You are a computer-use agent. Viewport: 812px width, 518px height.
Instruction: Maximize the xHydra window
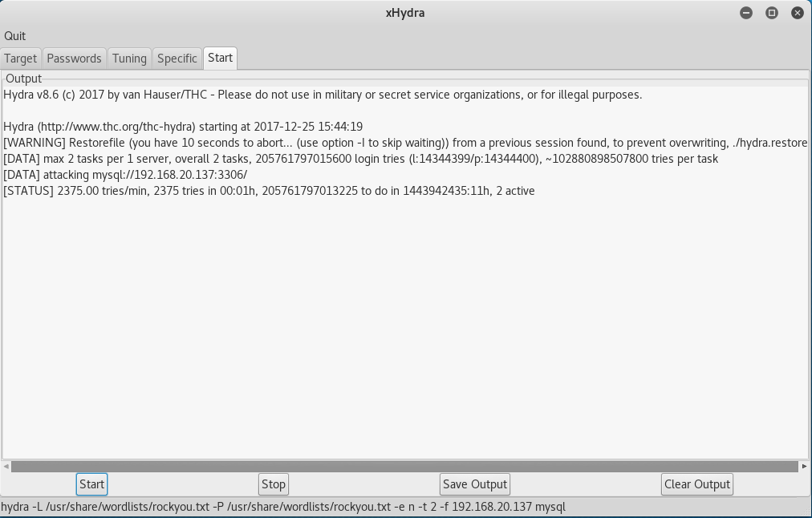coord(772,13)
